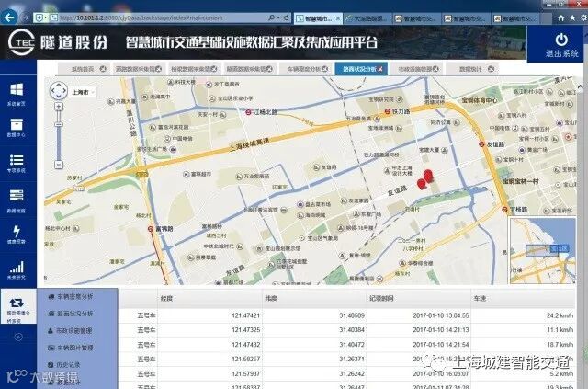Select the 车辆密度分析 page tab
The width and height of the screenshot is (588, 389).
coord(303,69)
